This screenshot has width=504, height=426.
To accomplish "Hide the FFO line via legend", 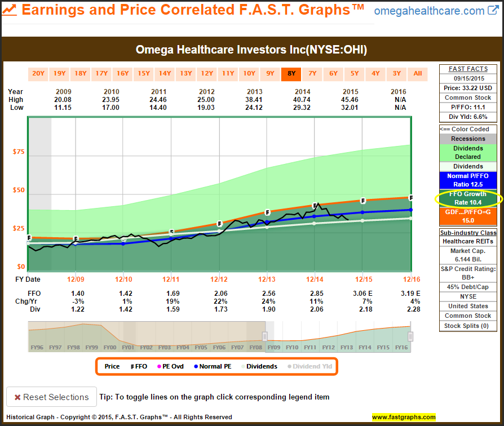I will tap(139, 366).
